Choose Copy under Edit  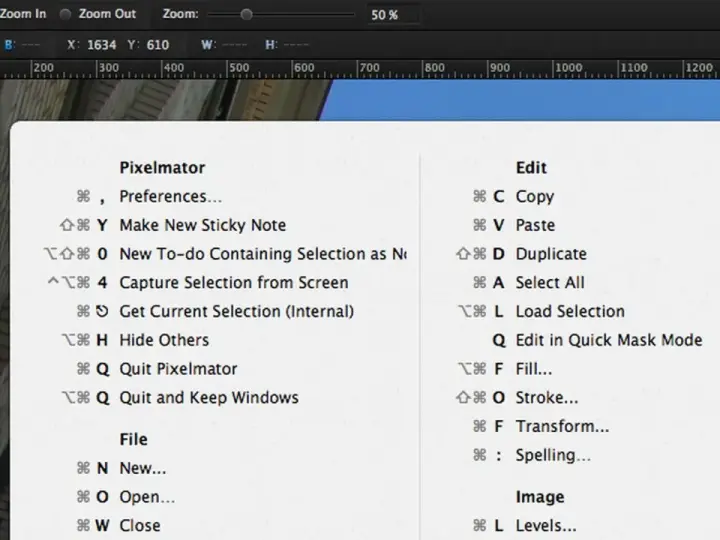coord(535,197)
